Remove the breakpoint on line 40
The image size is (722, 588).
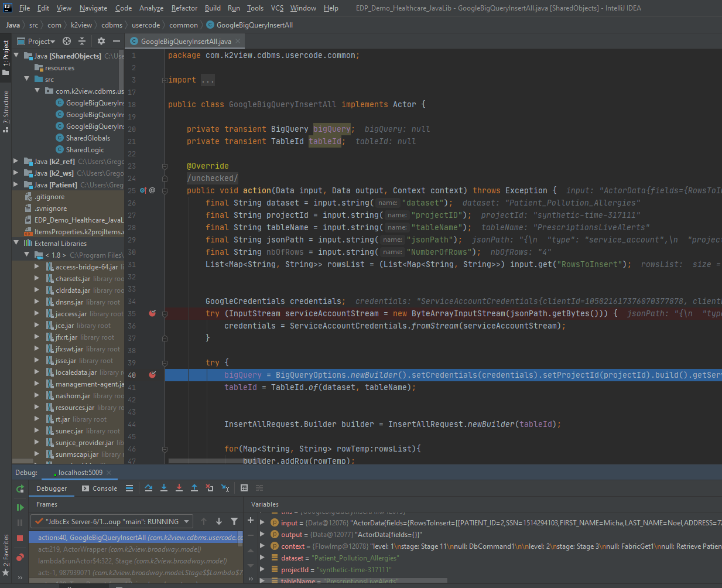152,375
